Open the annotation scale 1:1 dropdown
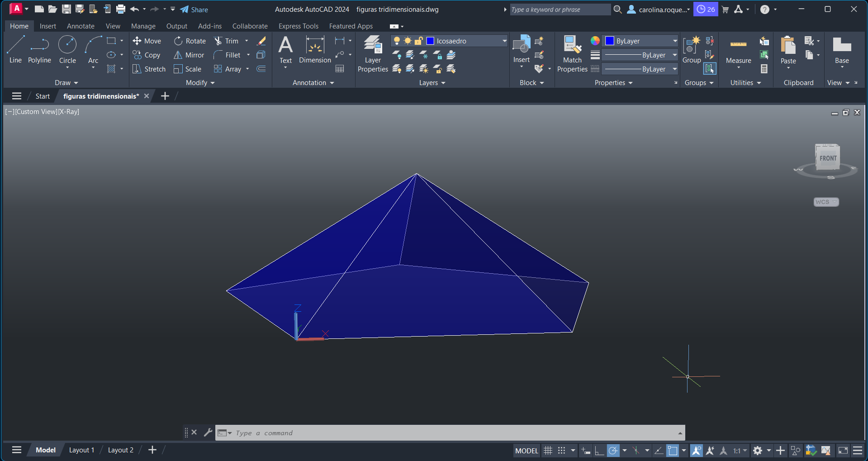The height and width of the screenshot is (461, 868). [740, 451]
